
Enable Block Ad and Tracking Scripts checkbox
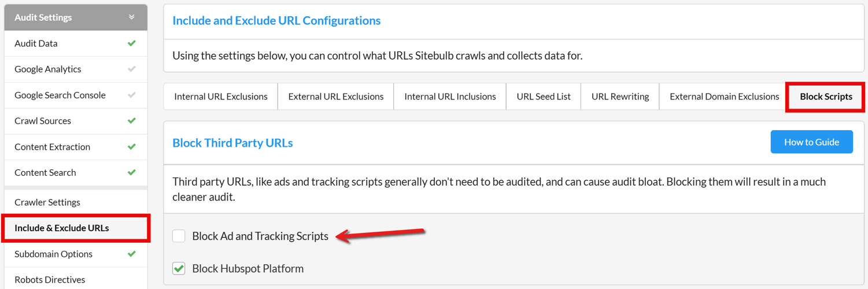[x=179, y=236]
